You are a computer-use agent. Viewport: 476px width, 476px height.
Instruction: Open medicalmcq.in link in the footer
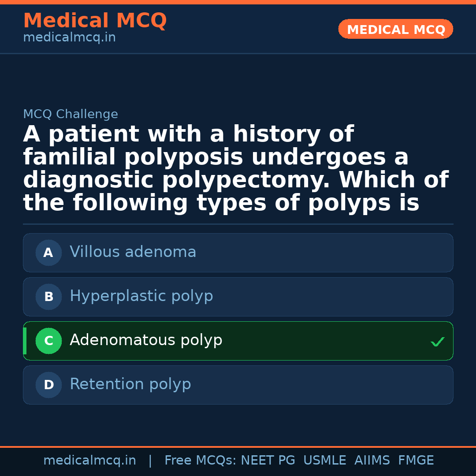click(89, 461)
